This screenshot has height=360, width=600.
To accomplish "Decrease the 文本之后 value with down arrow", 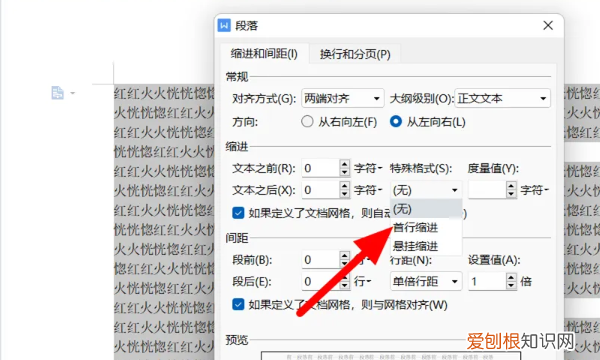I will pyautogui.click(x=345, y=194).
